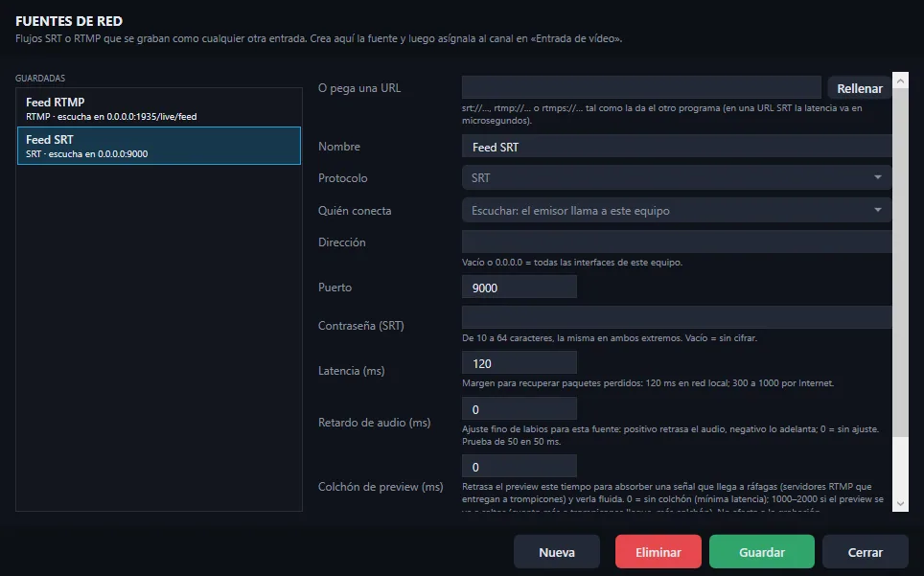Edit the Nombre field containing Feed SRT
Screen dimensions: 924x576
[677, 147]
